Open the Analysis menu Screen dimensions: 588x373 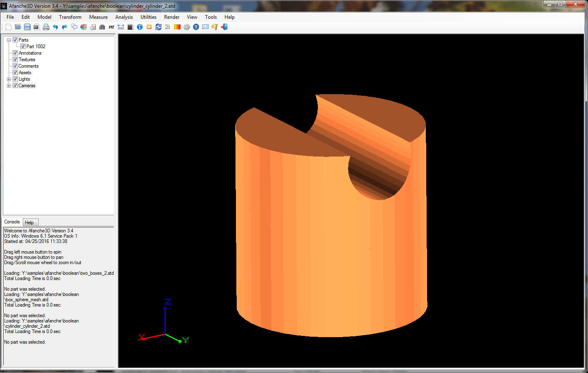[124, 17]
